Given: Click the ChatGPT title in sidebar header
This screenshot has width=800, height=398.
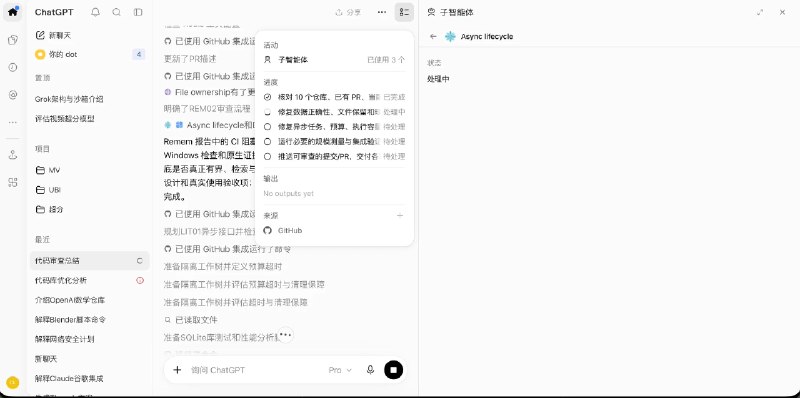Looking at the screenshot, I should pyautogui.click(x=54, y=12).
